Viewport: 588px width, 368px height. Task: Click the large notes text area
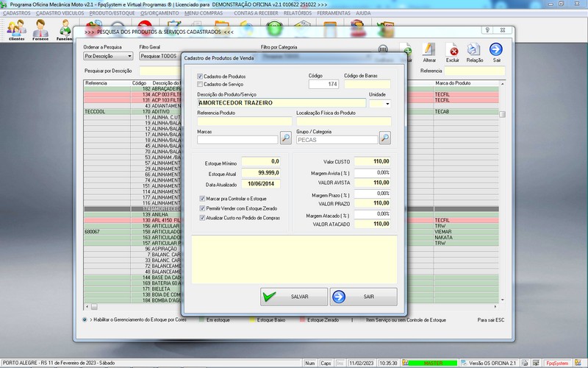tap(294, 259)
